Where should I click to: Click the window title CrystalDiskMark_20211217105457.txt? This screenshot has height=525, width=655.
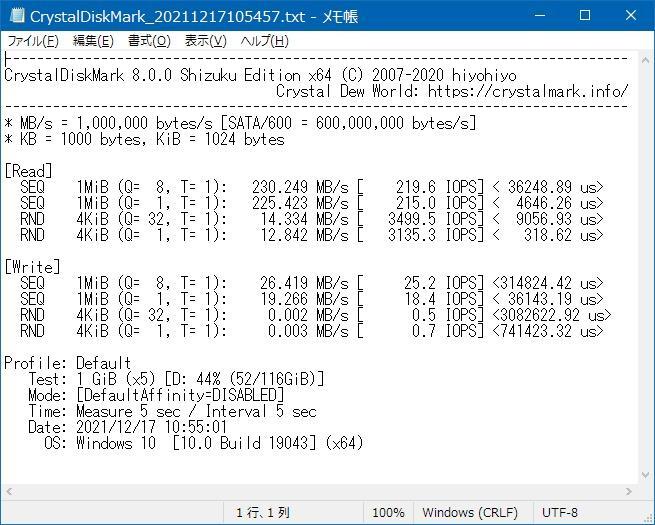[168, 17]
